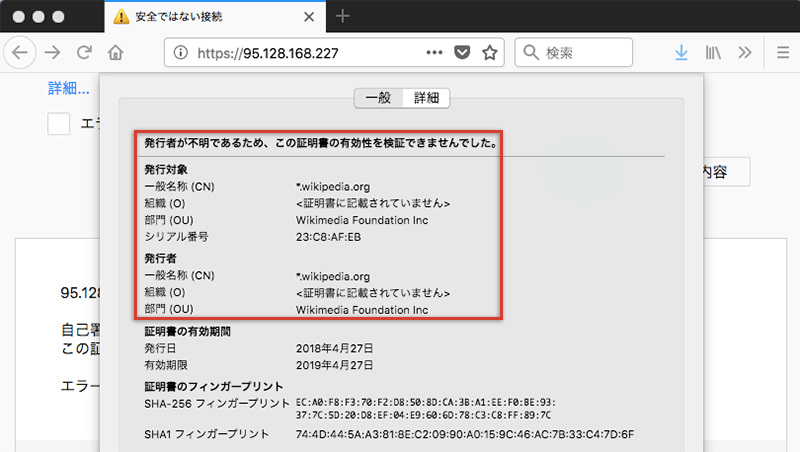Switch to the 詳細 certificate tab
This screenshot has width=800, height=452.
pyautogui.click(x=426, y=98)
